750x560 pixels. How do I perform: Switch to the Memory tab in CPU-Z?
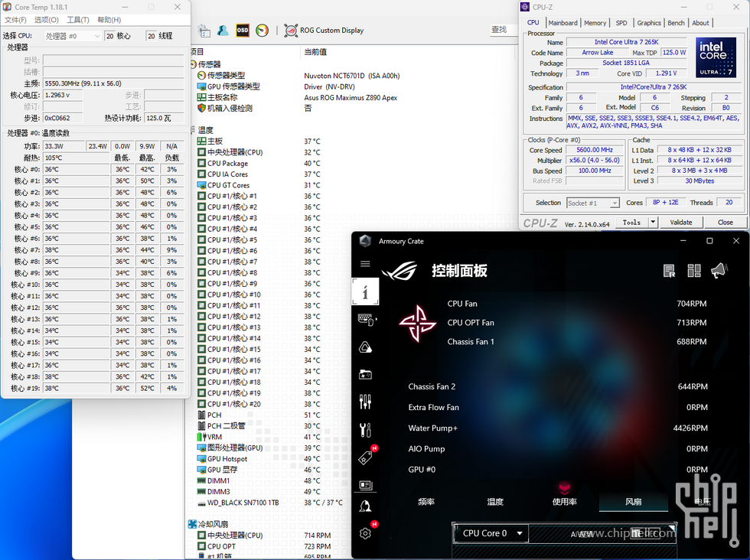click(x=595, y=23)
